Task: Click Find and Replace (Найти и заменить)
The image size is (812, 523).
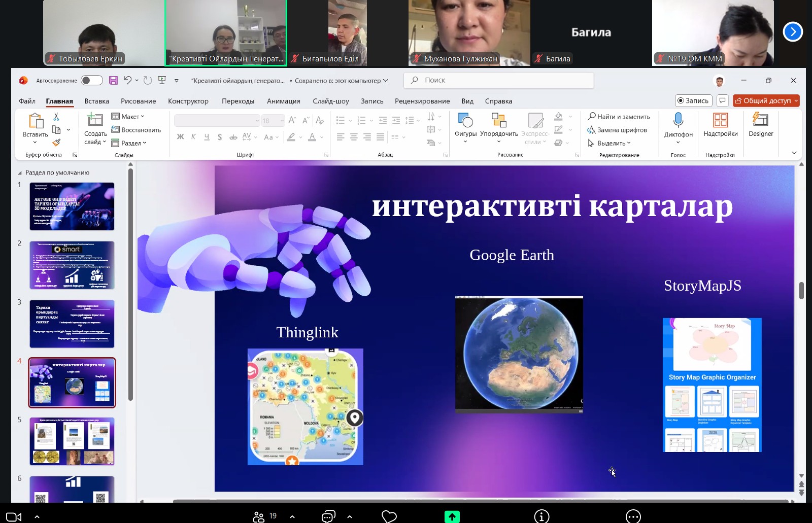Action: [x=619, y=117]
